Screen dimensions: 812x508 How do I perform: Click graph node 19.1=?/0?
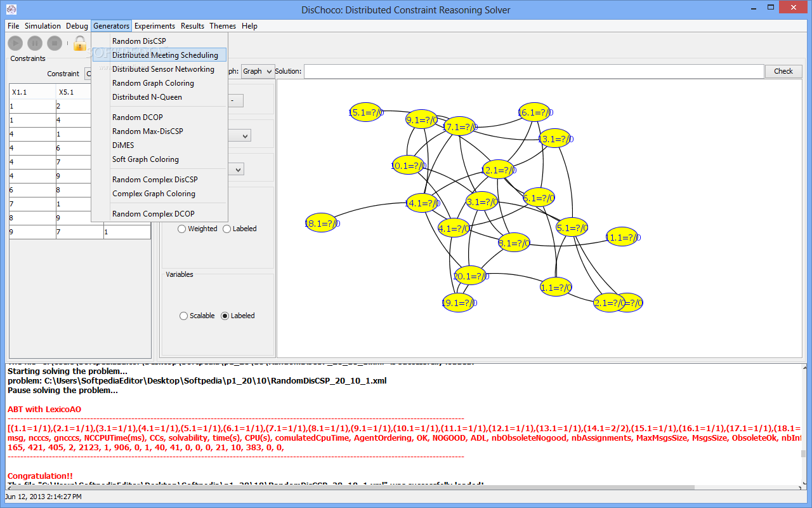pyautogui.click(x=458, y=303)
